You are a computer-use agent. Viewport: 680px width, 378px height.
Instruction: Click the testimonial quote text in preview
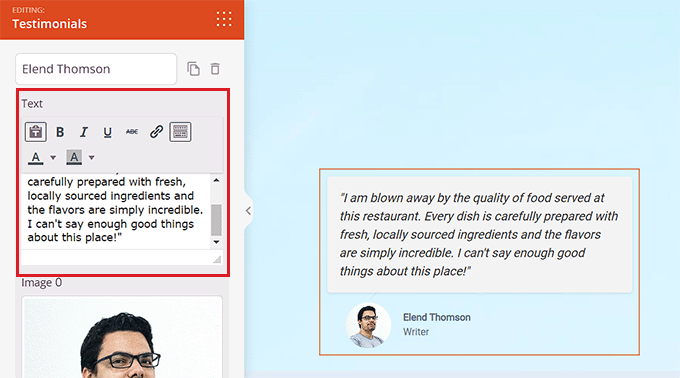click(479, 235)
